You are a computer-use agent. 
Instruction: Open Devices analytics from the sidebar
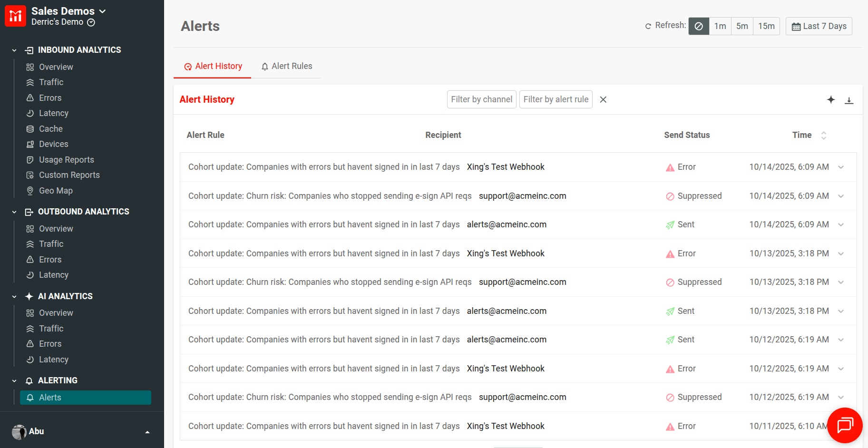tap(53, 144)
